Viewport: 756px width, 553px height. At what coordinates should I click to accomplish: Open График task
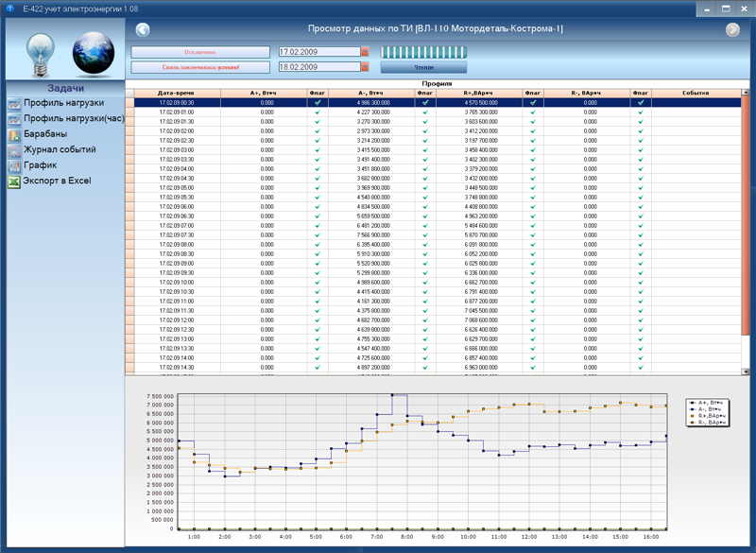click(40, 164)
